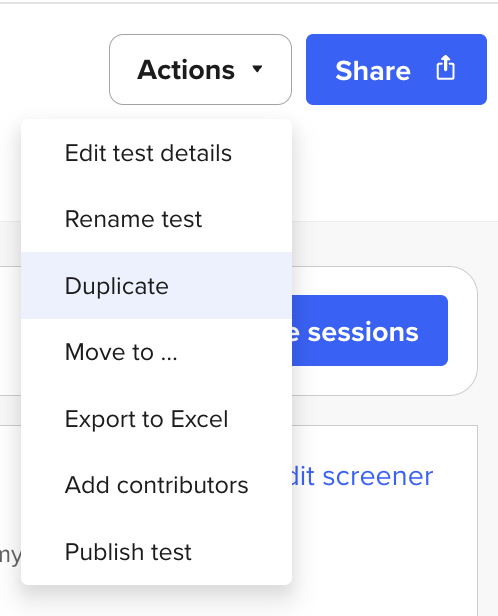
Task: Open the edit screener link
Action: coord(362,477)
